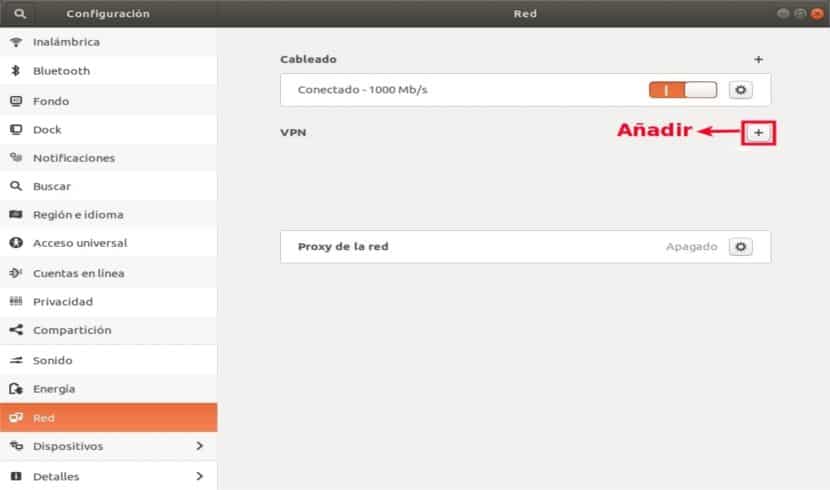The width and height of the screenshot is (830, 490).
Task: Select Compartición in the sidebar
Action: [x=109, y=330]
